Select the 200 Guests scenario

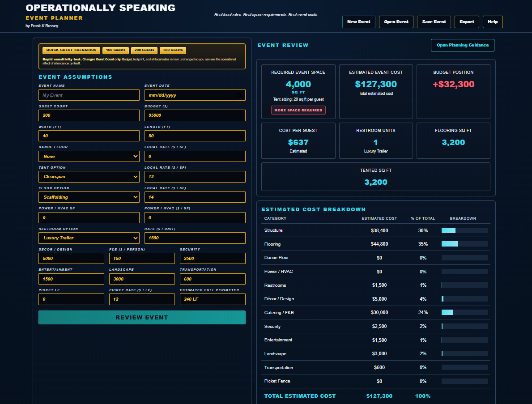coord(144,50)
